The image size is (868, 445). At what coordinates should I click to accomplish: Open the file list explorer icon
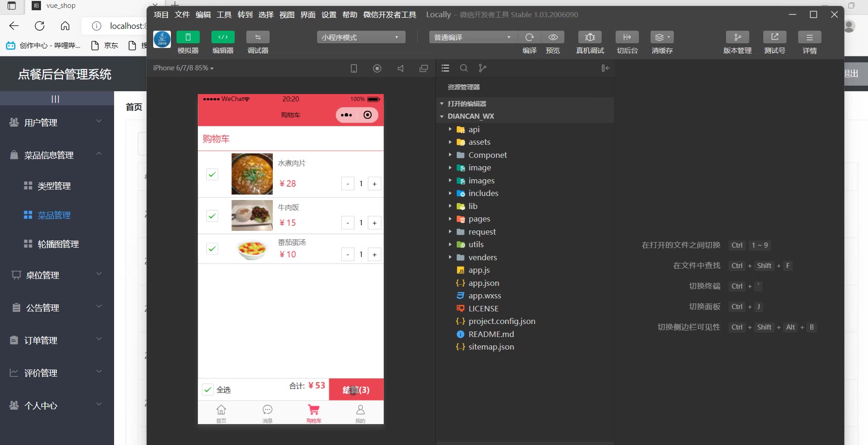pyautogui.click(x=446, y=68)
